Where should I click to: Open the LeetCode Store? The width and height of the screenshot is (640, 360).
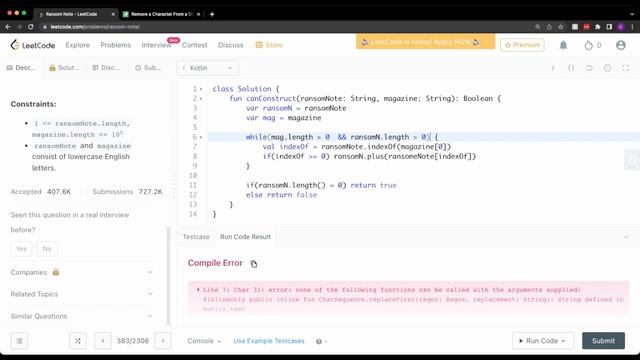point(269,45)
